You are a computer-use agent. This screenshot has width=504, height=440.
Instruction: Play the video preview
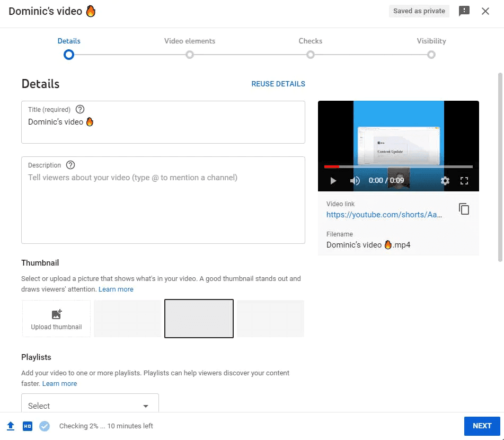pyautogui.click(x=333, y=181)
